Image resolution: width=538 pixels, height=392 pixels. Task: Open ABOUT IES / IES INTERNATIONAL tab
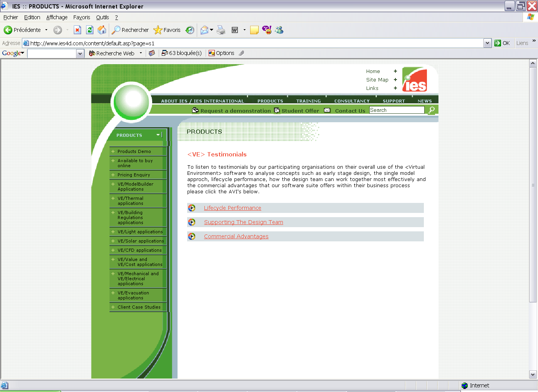point(203,101)
